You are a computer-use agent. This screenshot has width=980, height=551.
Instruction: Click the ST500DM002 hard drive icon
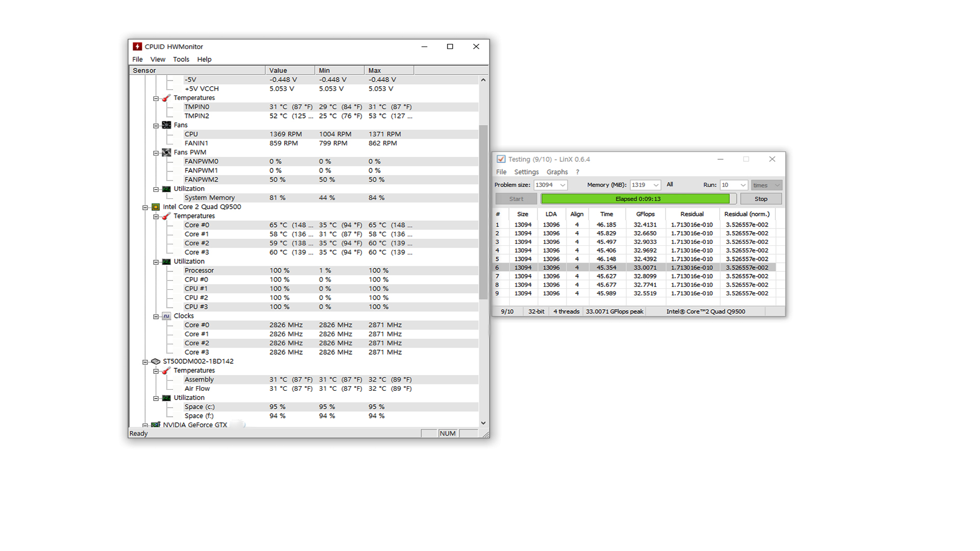click(x=156, y=361)
